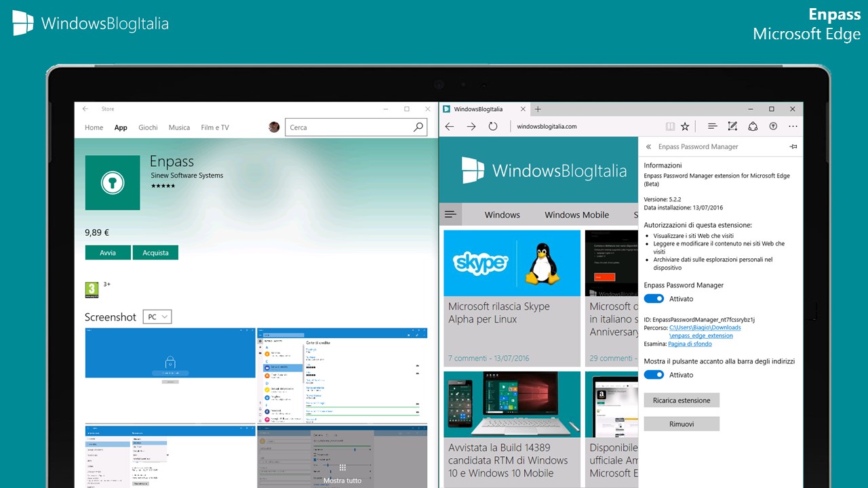The image size is (868, 488).
Task: Open the Carte di credito screenshot thumbnail
Action: pos(342,375)
